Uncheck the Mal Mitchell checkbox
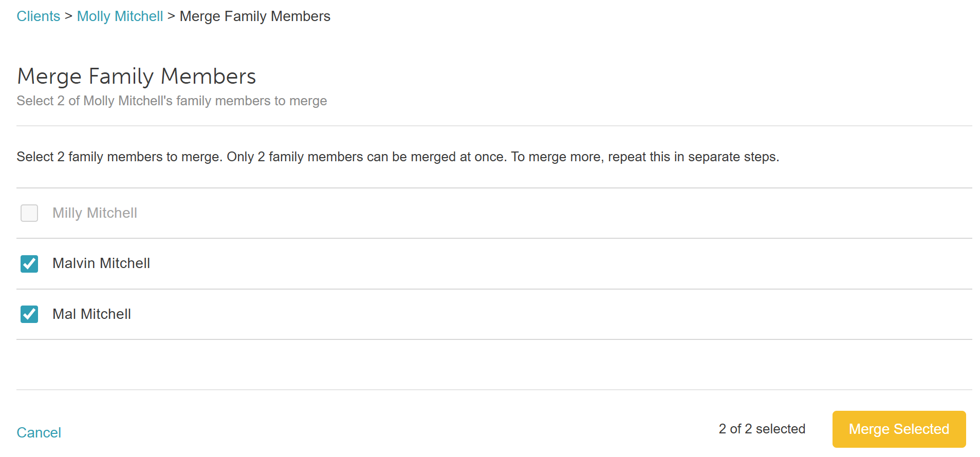The width and height of the screenshot is (980, 457). click(29, 314)
